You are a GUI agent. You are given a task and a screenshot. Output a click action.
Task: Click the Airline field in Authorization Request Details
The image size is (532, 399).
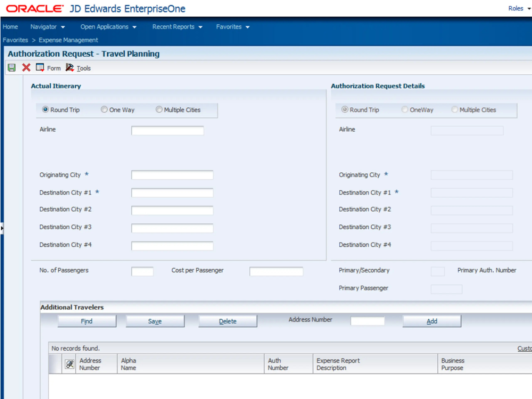pyautogui.click(x=467, y=131)
